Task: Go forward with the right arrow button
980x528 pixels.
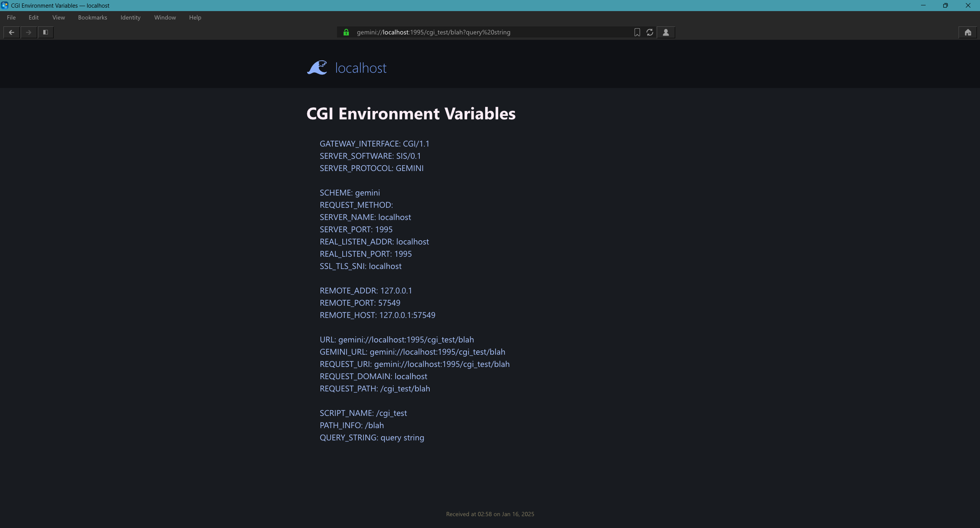Action: tap(29, 33)
